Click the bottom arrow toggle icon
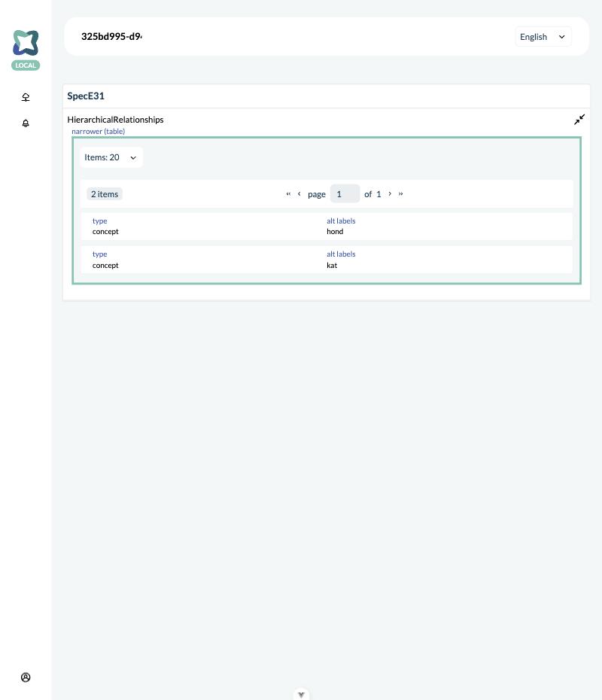Image resolution: width=602 pixels, height=700 pixels. pos(301,695)
